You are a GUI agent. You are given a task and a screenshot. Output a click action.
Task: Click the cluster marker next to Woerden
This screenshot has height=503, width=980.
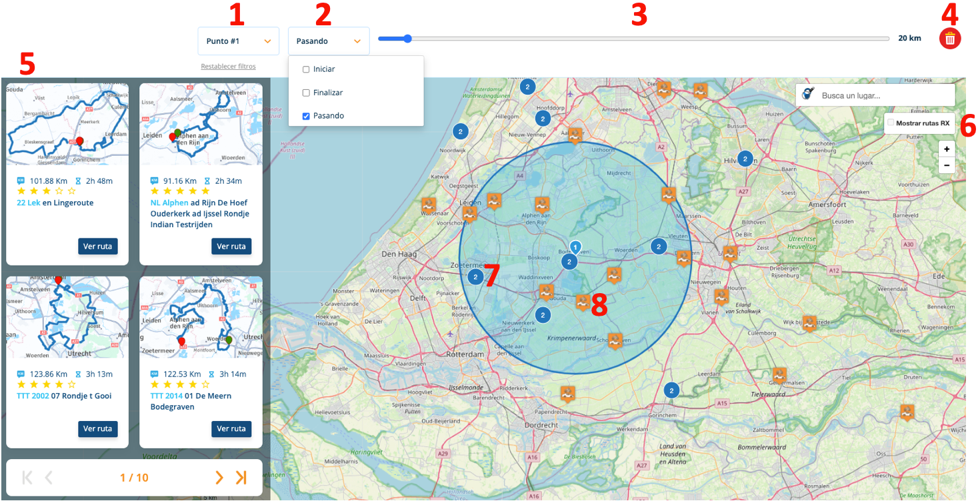(x=659, y=246)
